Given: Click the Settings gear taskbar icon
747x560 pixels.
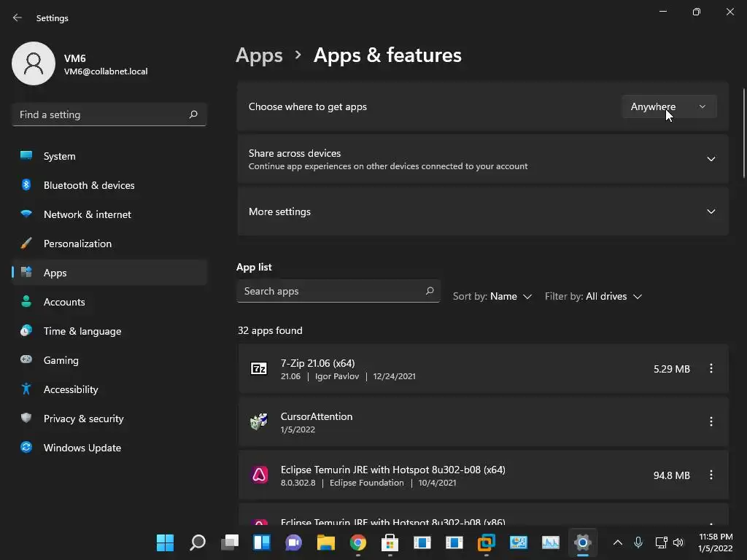Looking at the screenshot, I should [582, 542].
